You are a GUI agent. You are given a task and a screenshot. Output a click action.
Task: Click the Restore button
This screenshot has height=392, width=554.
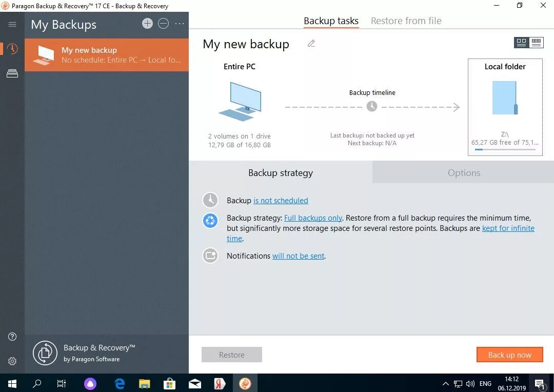(232, 355)
